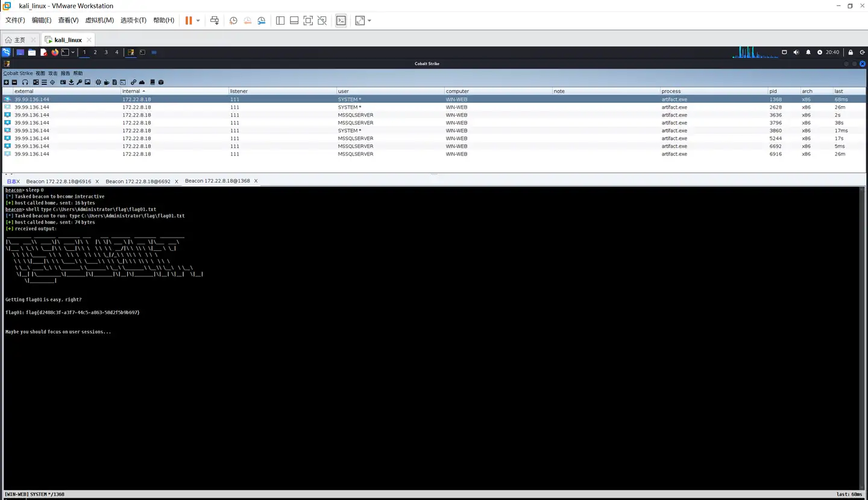Open Help via the book icon
Screen dimensions: 868x500
153,82
